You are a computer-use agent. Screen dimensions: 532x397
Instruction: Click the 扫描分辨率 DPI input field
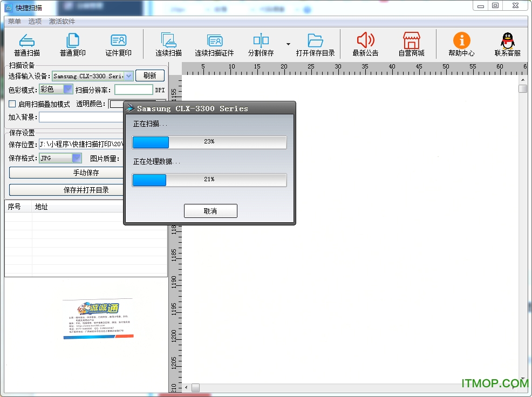[x=133, y=90]
